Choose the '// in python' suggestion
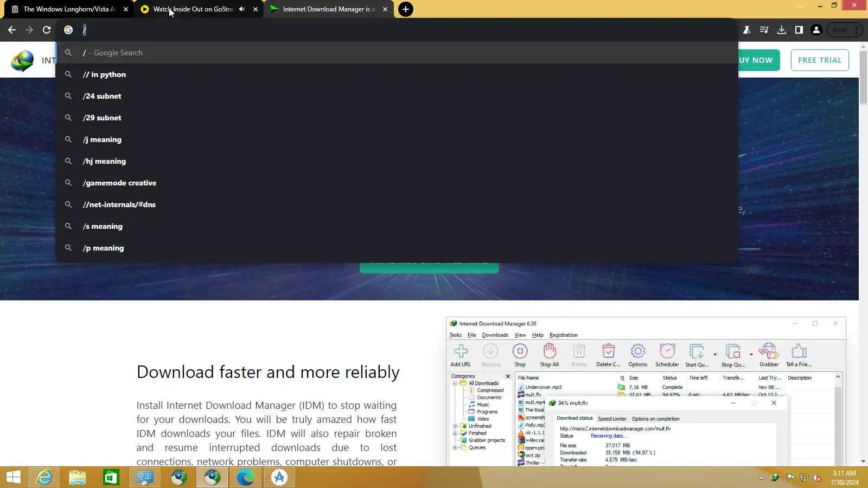Image resolution: width=868 pixels, height=488 pixels. pyautogui.click(x=397, y=74)
